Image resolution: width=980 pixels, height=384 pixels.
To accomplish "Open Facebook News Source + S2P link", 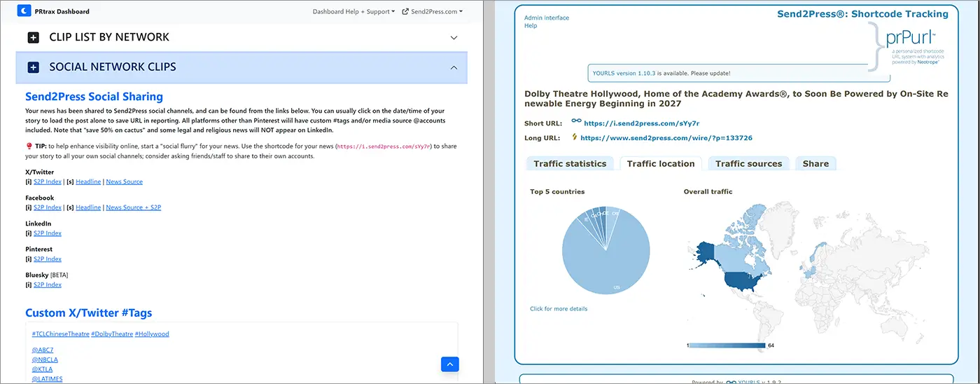I will click(x=134, y=207).
